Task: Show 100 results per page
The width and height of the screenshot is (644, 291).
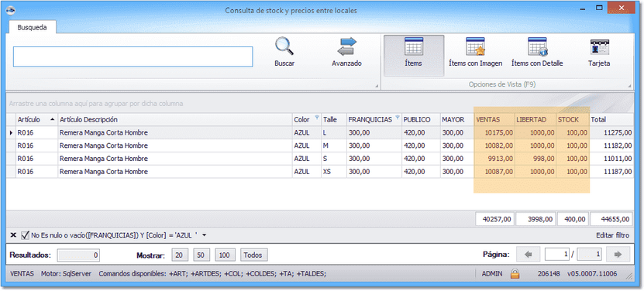Action: point(224,255)
